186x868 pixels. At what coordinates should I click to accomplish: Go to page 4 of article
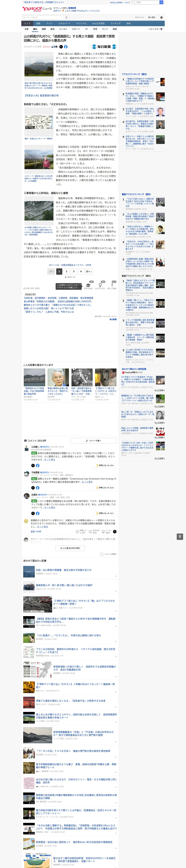(81, 271)
